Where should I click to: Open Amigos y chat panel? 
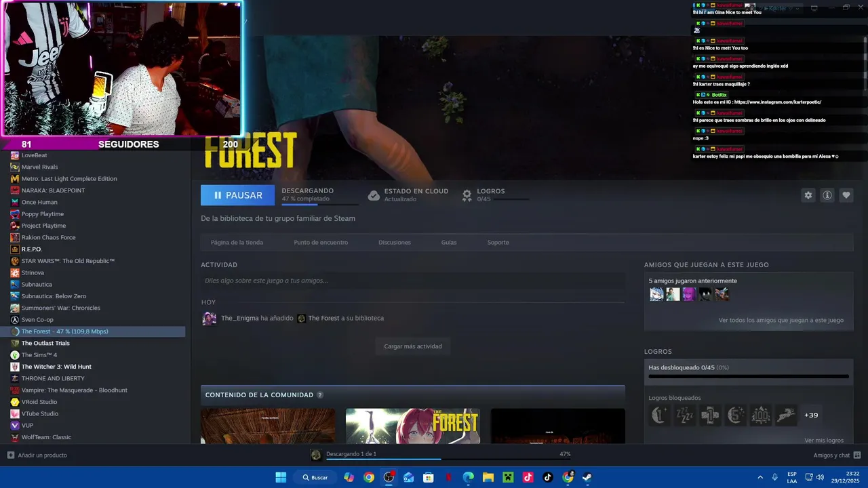pos(837,455)
